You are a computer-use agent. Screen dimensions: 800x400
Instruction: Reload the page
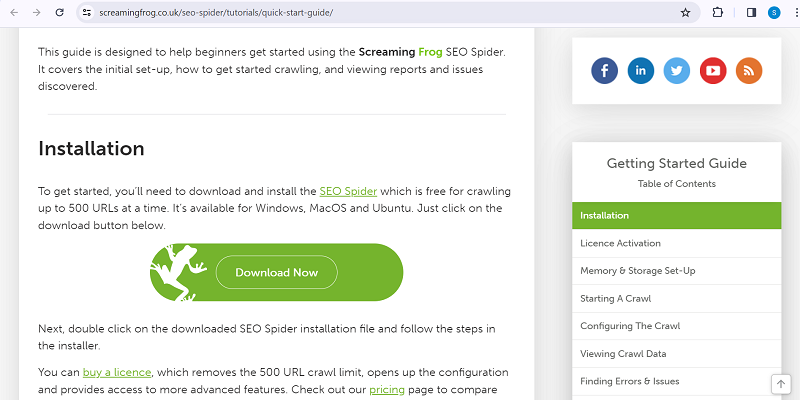point(60,13)
